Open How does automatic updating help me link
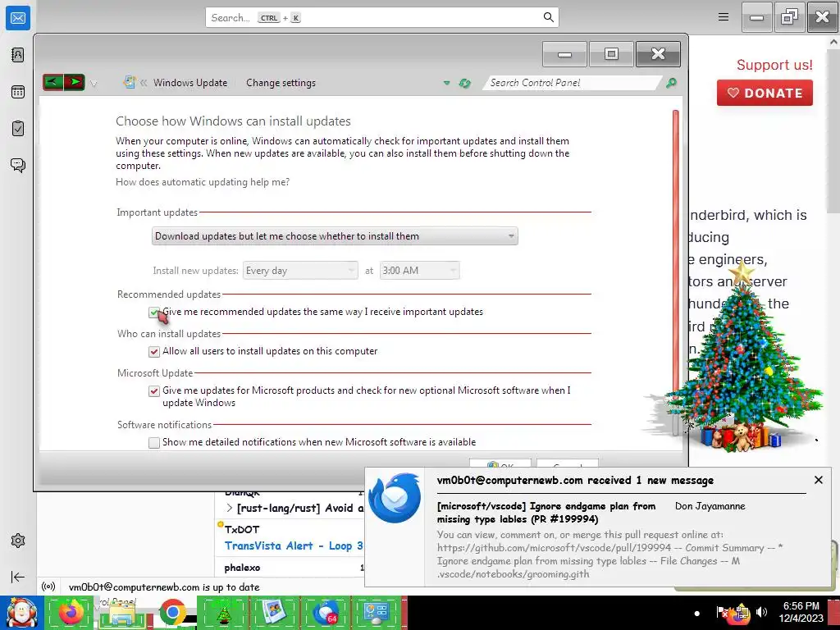Image resolution: width=840 pixels, height=630 pixels. [x=203, y=182]
